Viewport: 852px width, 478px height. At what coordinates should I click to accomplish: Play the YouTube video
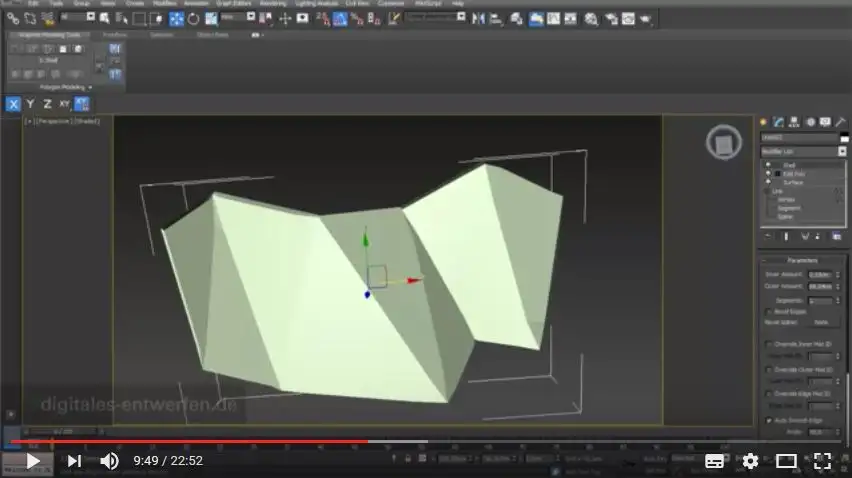tap(33, 461)
